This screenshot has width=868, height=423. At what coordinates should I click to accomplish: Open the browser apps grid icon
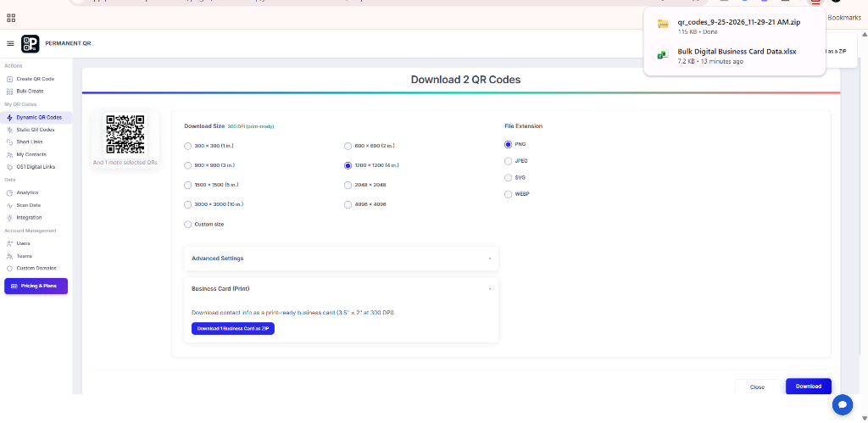11,17
